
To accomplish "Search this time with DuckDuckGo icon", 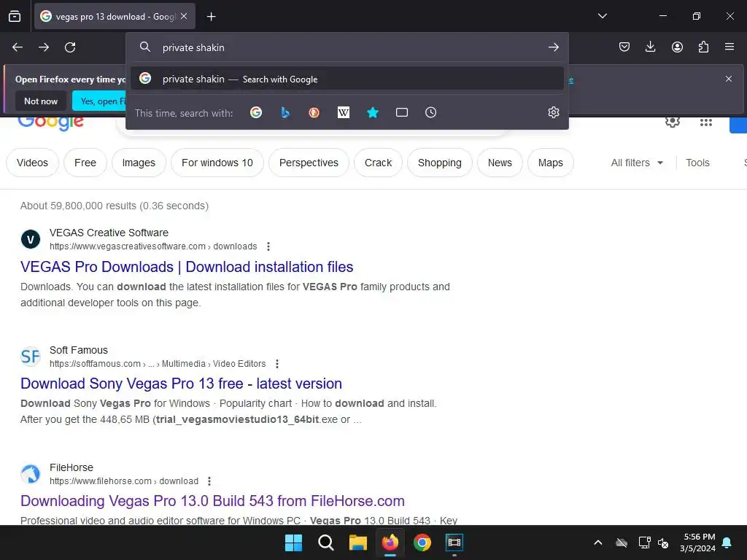I will click(x=314, y=112).
